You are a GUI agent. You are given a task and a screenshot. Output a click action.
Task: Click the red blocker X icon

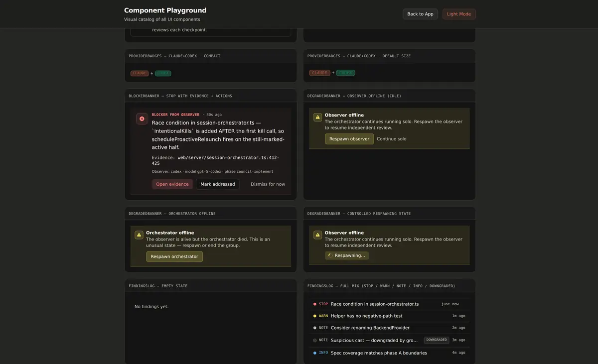[142, 119]
